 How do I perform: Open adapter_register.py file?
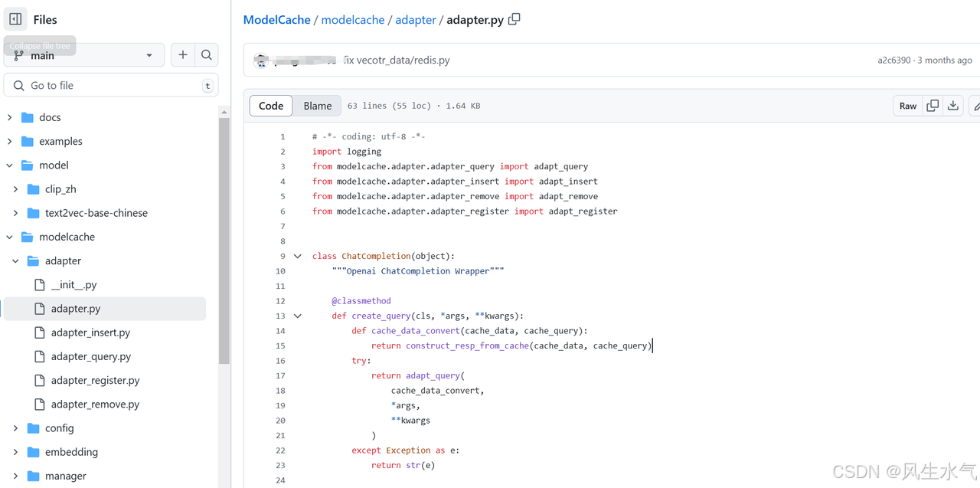(x=95, y=380)
